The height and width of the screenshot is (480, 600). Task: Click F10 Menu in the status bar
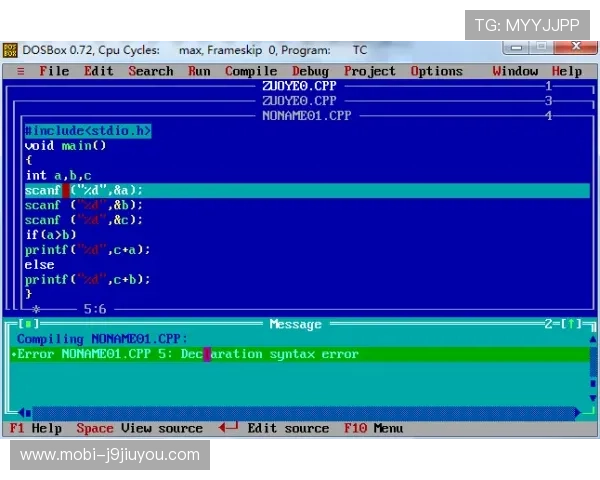374,428
